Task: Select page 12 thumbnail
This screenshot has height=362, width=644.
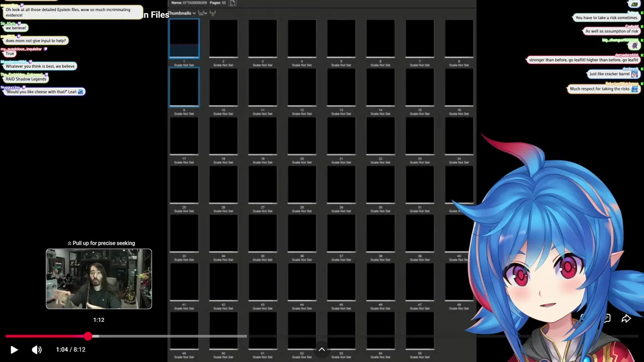Action: coord(302,87)
